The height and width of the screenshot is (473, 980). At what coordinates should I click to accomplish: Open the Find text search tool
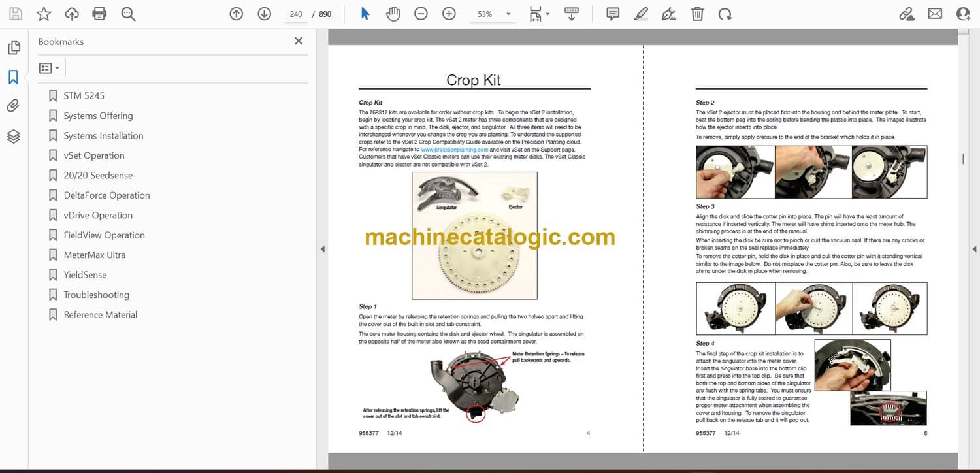click(x=128, y=14)
